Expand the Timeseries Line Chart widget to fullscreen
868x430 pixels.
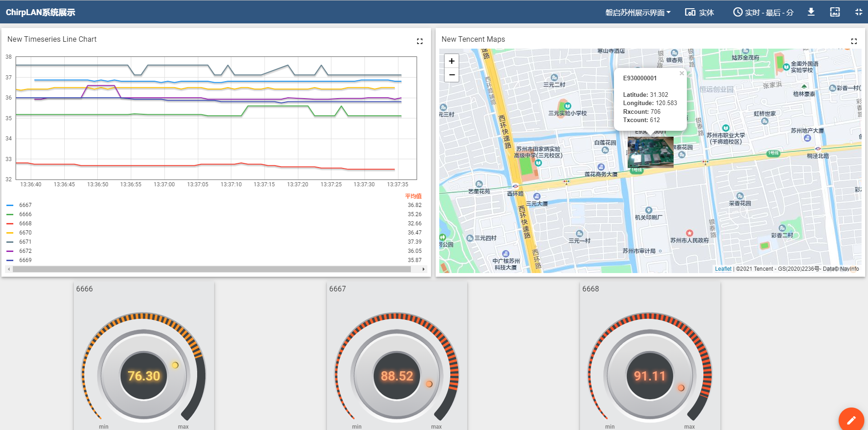[x=420, y=41]
